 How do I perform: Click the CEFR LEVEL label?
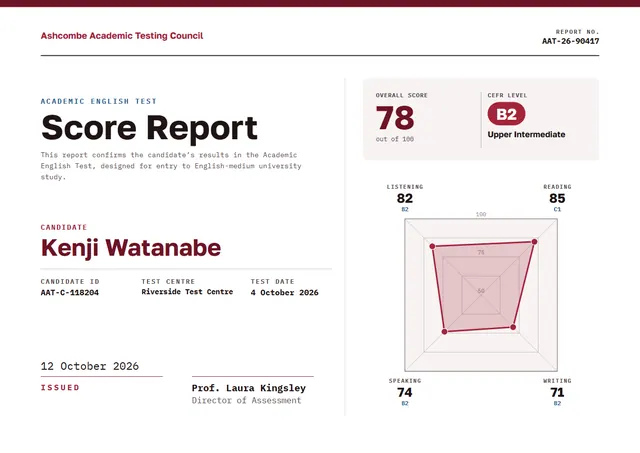coord(507,95)
